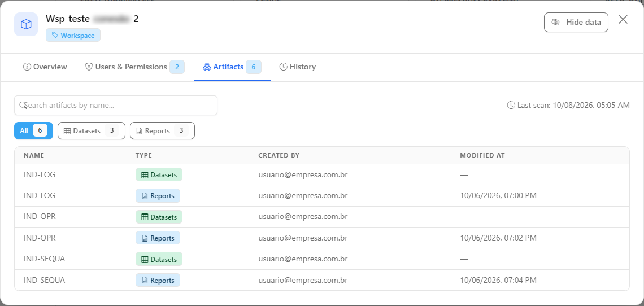Click Datasets type badge in IND-SEQUA row
The width and height of the screenshot is (644, 306).
click(x=159, y=259)
